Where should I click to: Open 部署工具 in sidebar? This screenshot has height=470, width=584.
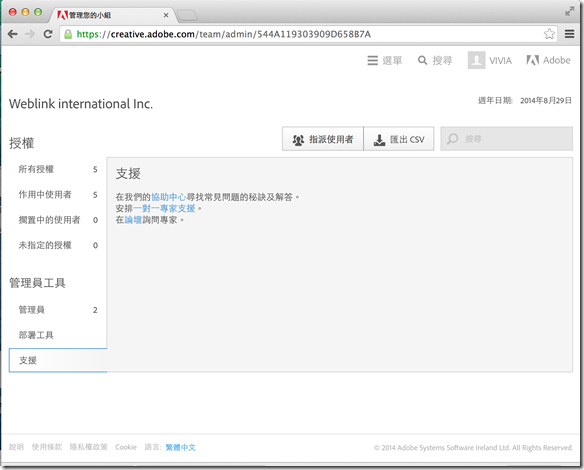[x=58, y=335]
